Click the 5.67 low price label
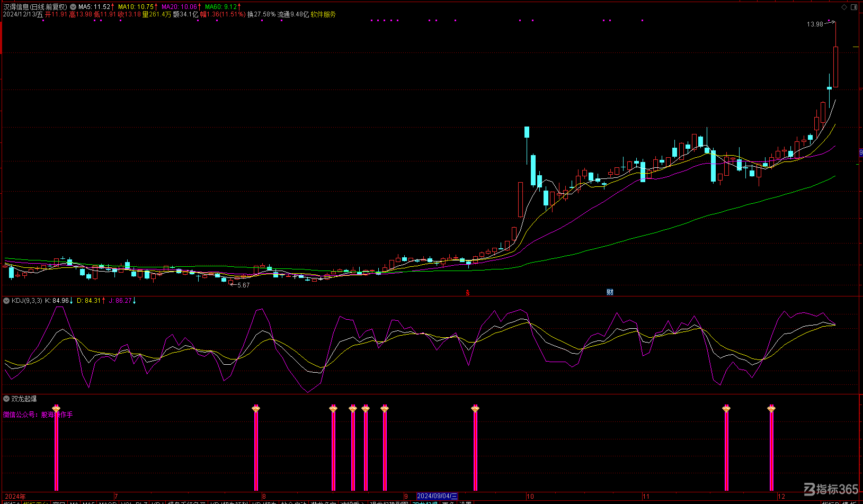The width and height of the screenshot is (863, 504). [243, 285]
